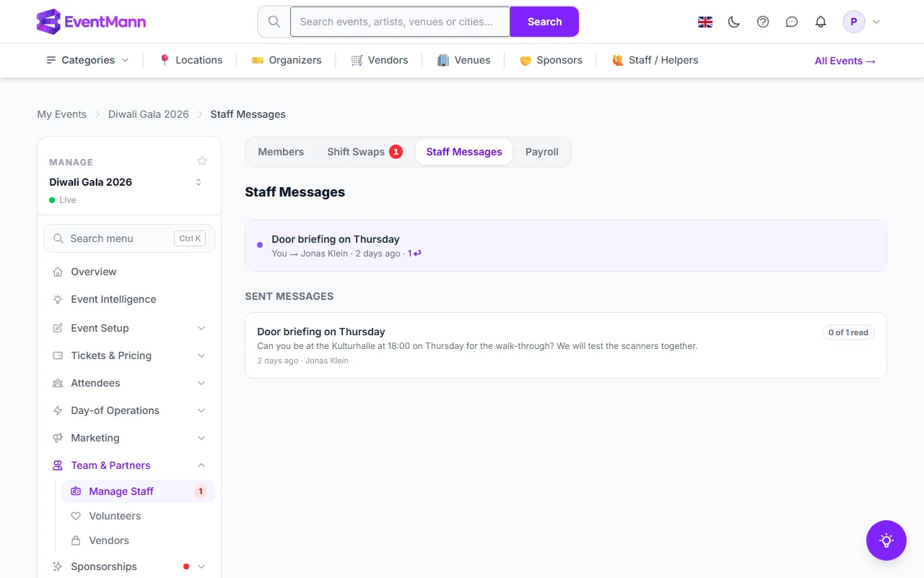Expand Attendees section
This screenshot has height=578, width=924.
129,383
